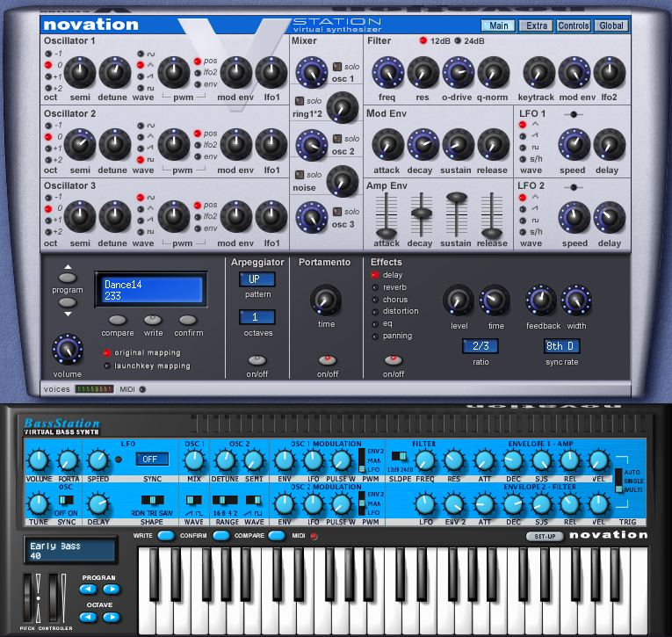This screenshot has width=672, height=637.
Task: Click the LFO 2 delay knob
Action: point(609,217)
